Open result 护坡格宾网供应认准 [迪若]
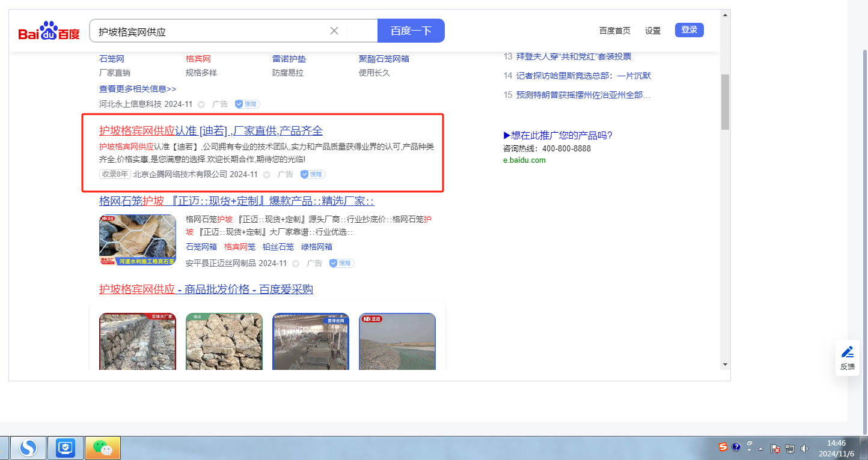The width and height of the screenshot is (868, 460). pyautogui.click(x=211, y=131)
